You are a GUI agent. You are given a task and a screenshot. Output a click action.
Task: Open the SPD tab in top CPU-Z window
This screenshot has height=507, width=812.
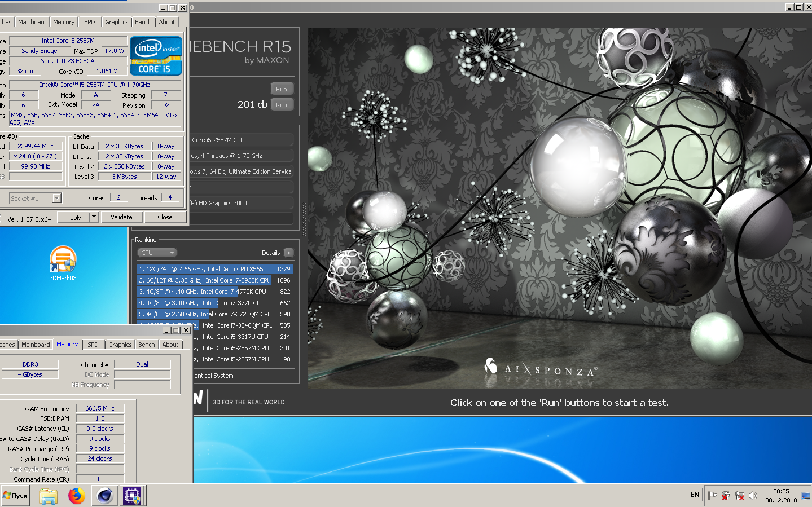pyautogui.click(x=90, y=22)
